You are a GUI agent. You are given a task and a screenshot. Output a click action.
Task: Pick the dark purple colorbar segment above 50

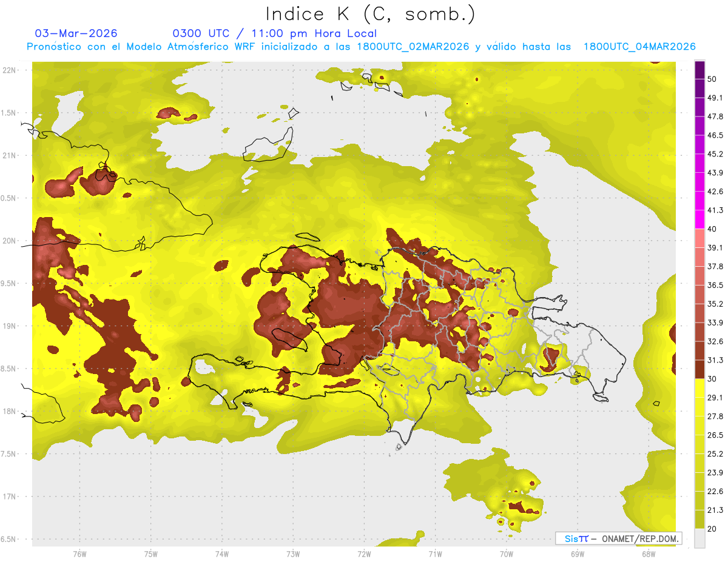[x=699, y=70]
